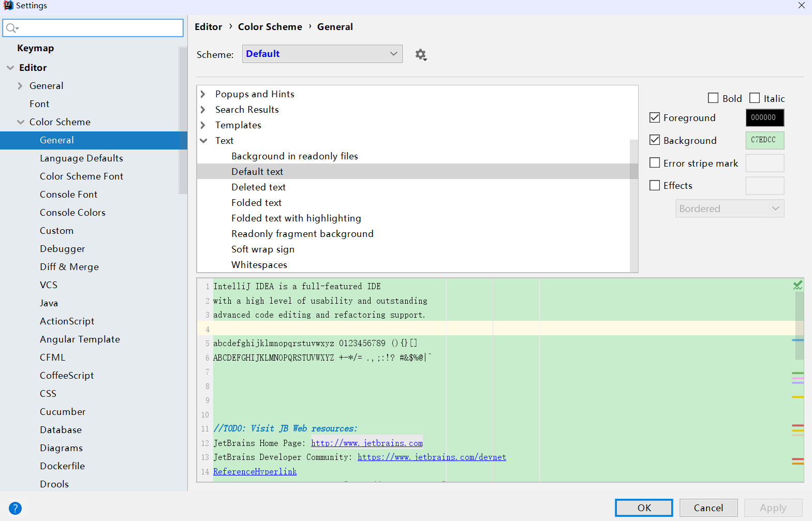
Task: Click the Apply button
Action: coord(773,508)
